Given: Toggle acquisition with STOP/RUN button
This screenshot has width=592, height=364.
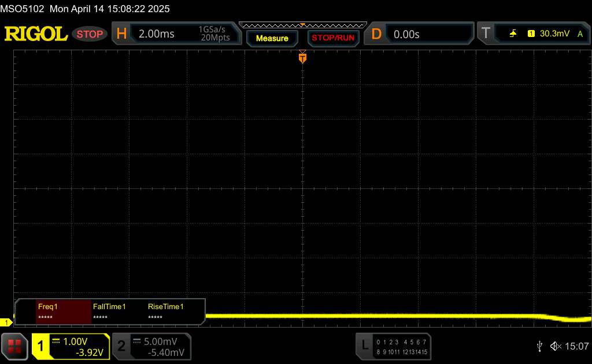Looking at the screenshot, I should (333, 38).
